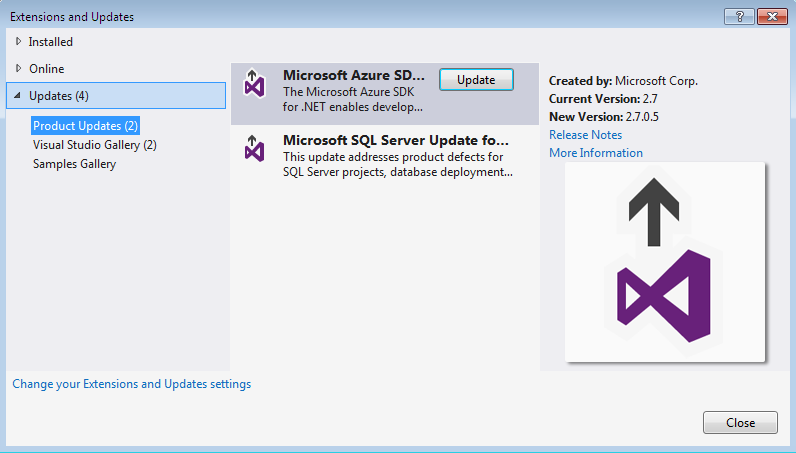Click the Microsoft Azure SDK update icon
Screen dimensions: 796x453
(255, 83)
